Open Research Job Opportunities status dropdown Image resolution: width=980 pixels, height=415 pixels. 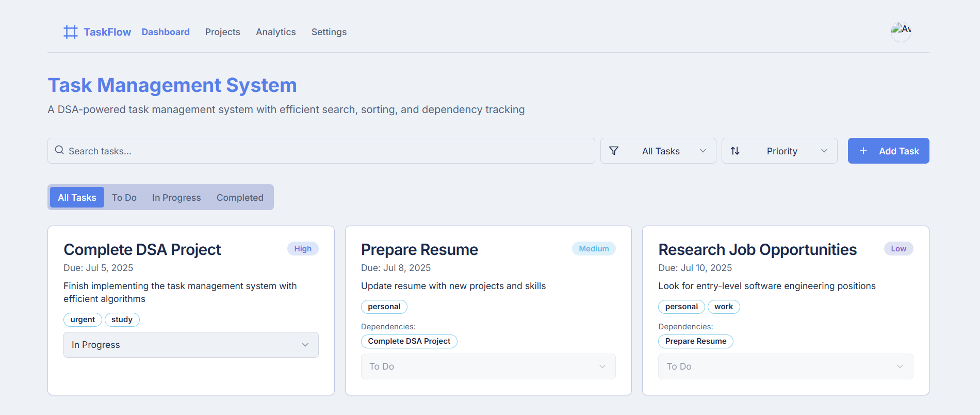[786, 366]
